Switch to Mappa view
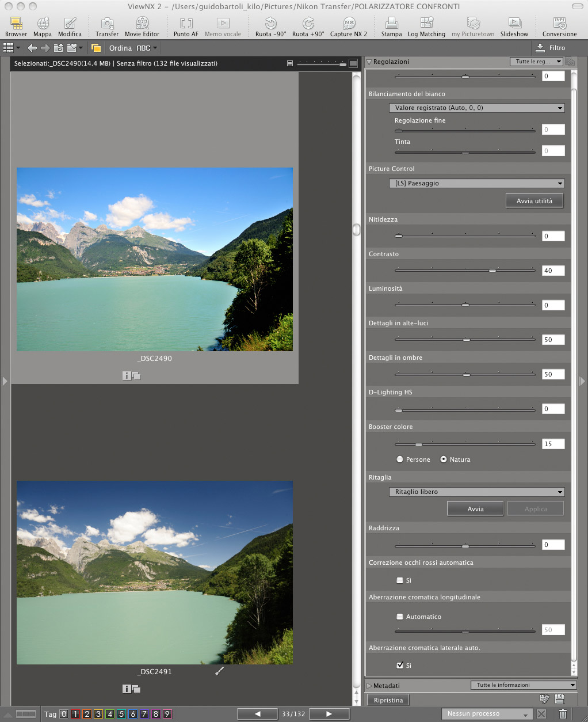 (43, 26)
